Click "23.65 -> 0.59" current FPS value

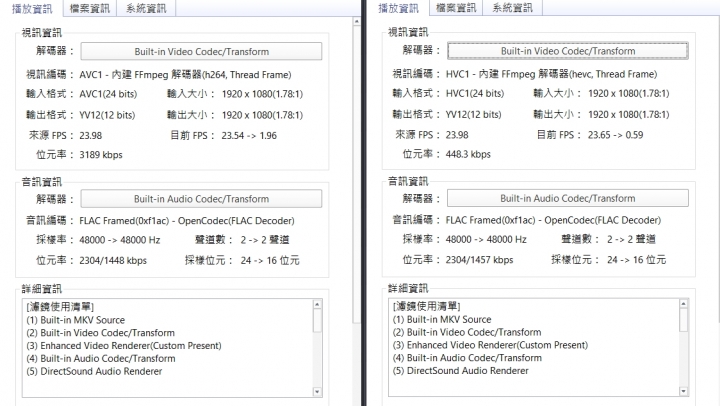[615, 135]
